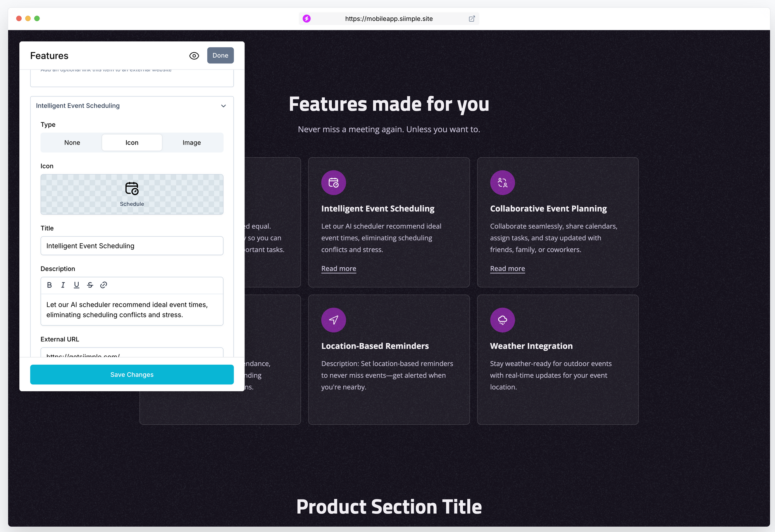
Task: Expand the Intelligent Event Scheduling dropdown
Action: (222, 106)
